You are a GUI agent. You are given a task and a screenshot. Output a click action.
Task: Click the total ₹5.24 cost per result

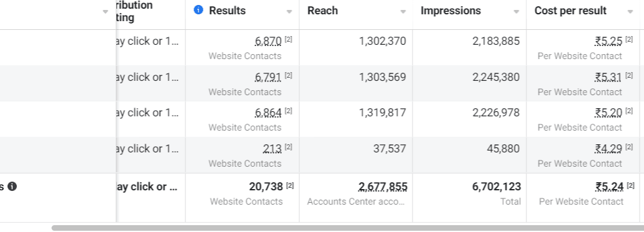(x=610, y=187)
